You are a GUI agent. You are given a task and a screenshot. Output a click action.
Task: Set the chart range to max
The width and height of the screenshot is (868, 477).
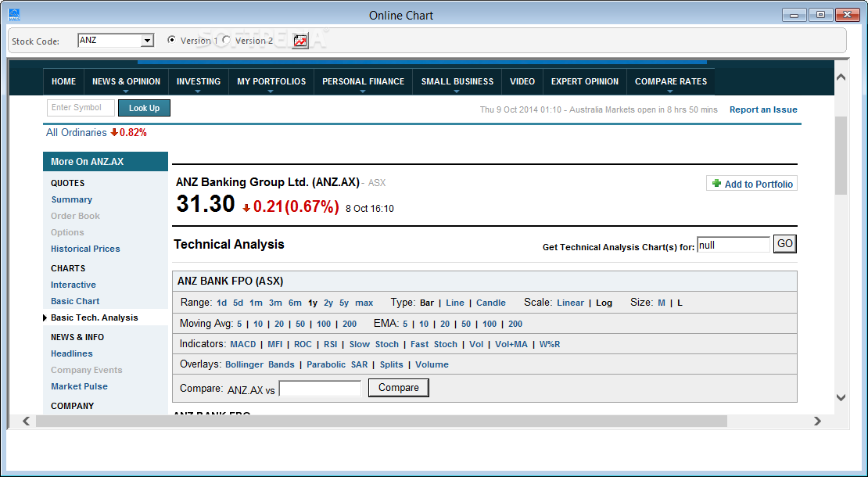(364, 303)
